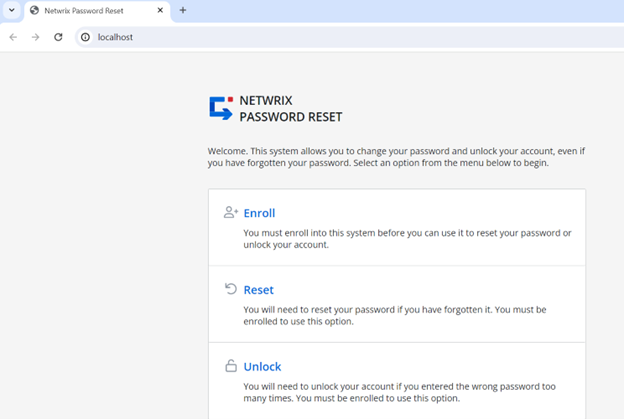Focus the address bar showing localhost
624x419 pixels.
point(300,37)
